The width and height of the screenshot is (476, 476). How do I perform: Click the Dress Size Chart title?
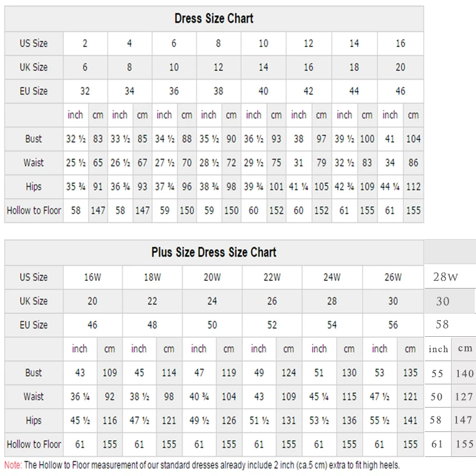coord(214,18)
